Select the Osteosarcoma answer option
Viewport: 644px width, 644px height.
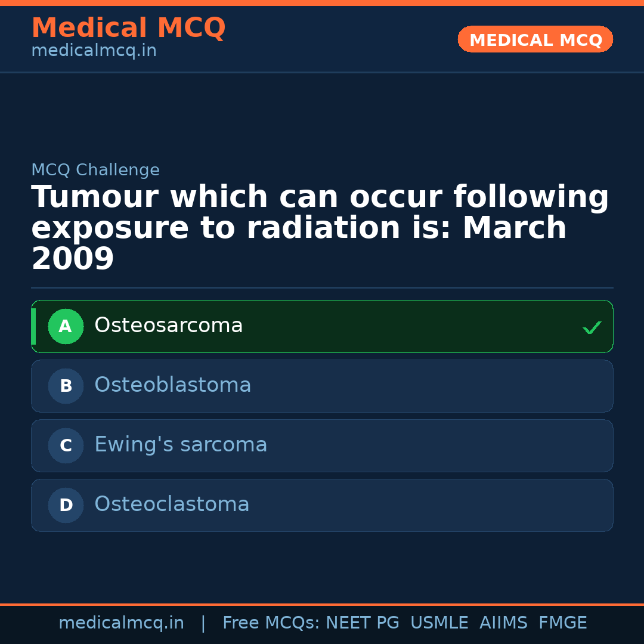tap(322, 326)
